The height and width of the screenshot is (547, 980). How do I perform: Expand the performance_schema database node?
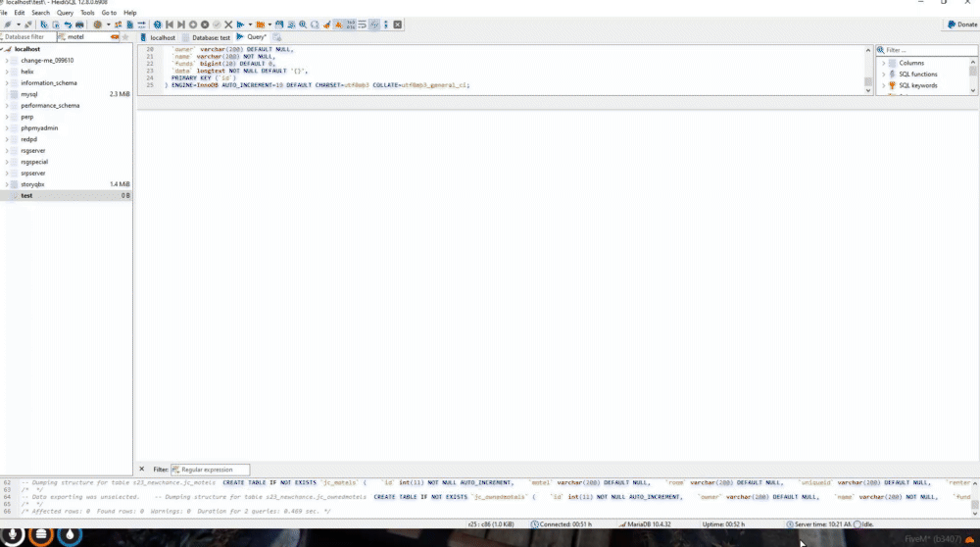[x=7, y=106]
